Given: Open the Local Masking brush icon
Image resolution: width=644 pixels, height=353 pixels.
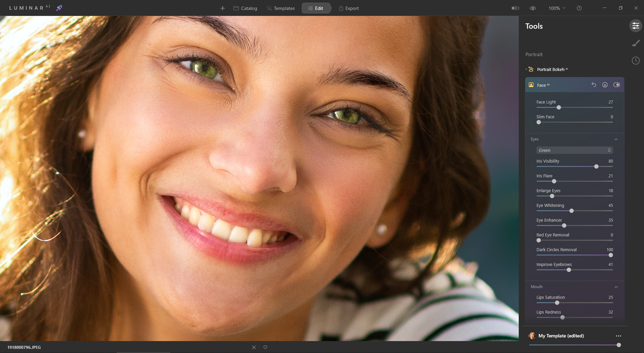Looking at the screenshot, I should [x=635, y=43].
